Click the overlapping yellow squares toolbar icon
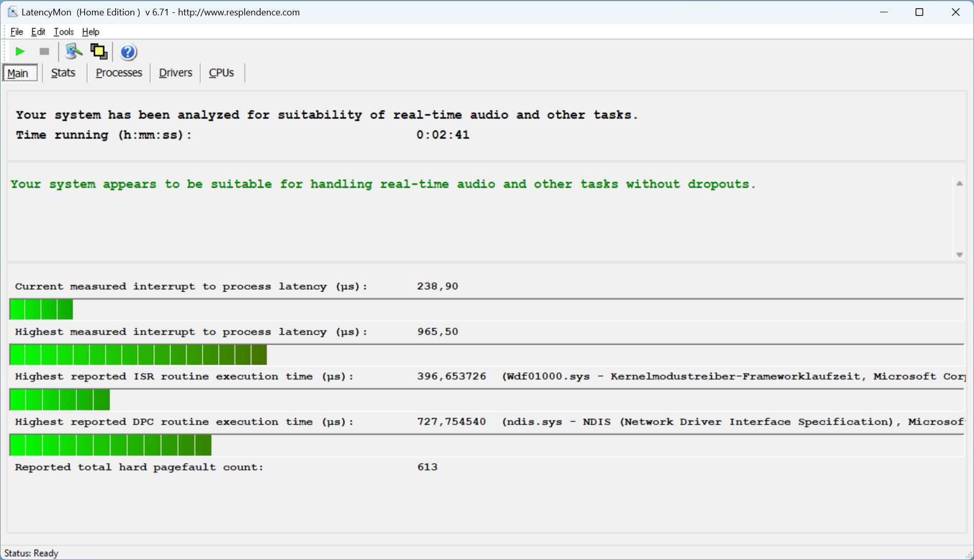This screenshot has height=560, width=974. (x=99, y=51)
